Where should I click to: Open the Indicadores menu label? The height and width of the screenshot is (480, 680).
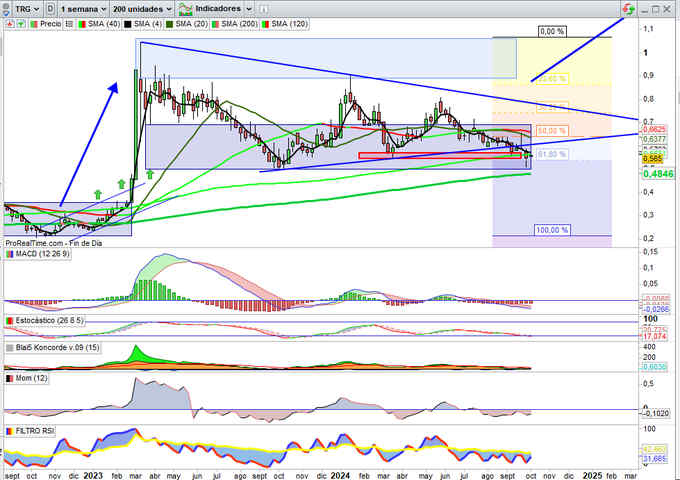tap(218, 9)
